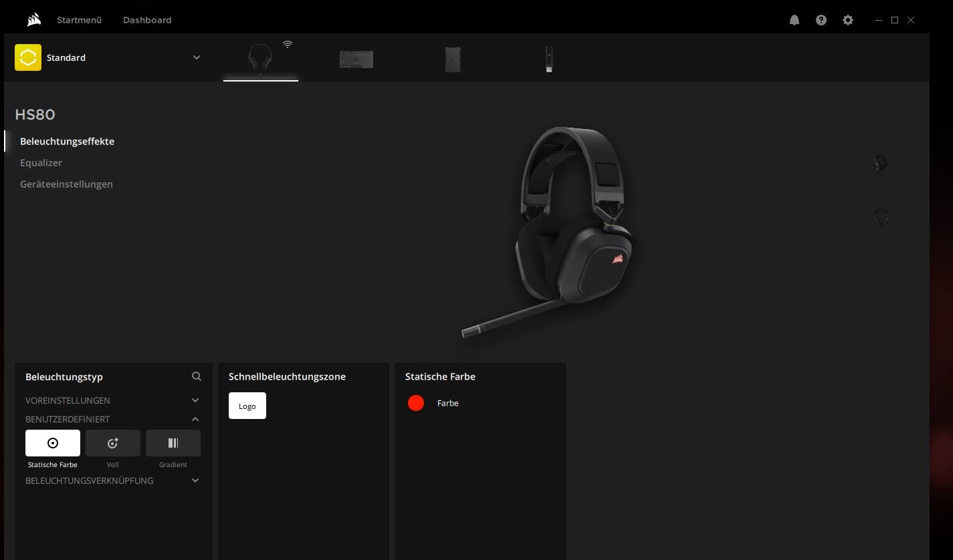Close the iCUE window
This screenshot has height=560, width=953.
[911, 20]
